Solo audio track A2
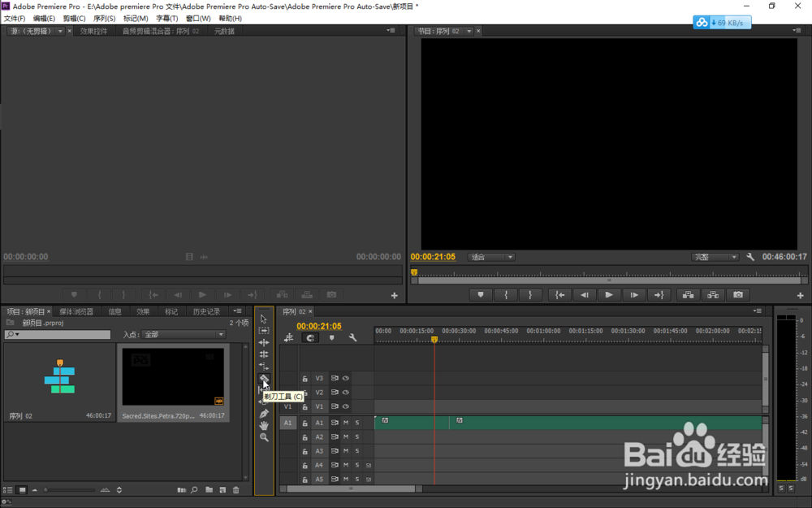Image resolution: width=812 pixels, height=508 pixels. tap(356, 436)
